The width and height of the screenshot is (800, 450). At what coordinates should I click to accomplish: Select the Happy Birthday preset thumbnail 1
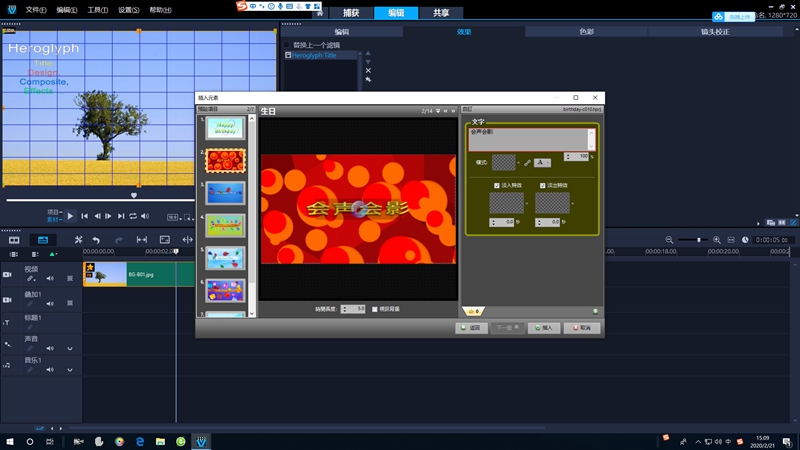pyautogui.click(x=225, y=128)
